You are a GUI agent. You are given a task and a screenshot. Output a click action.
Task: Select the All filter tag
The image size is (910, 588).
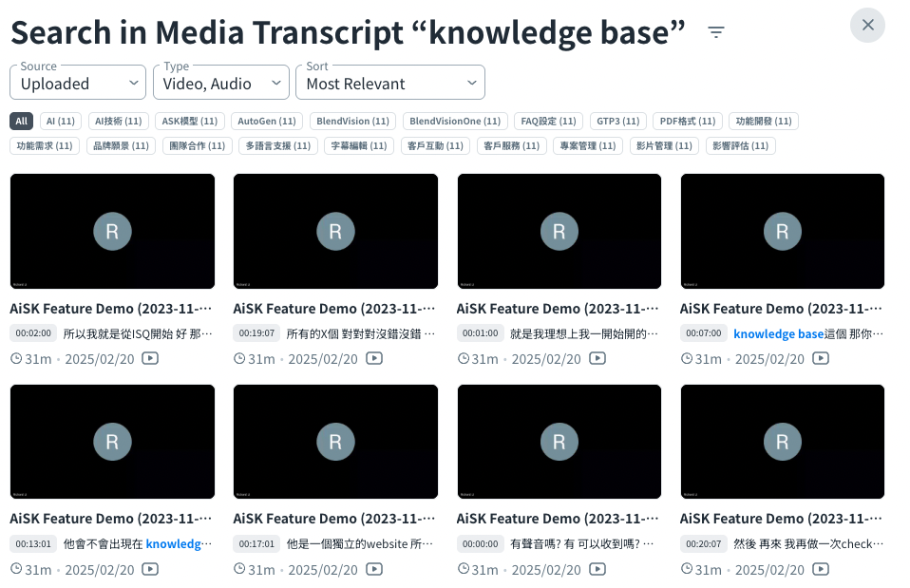tap(22, 121)
